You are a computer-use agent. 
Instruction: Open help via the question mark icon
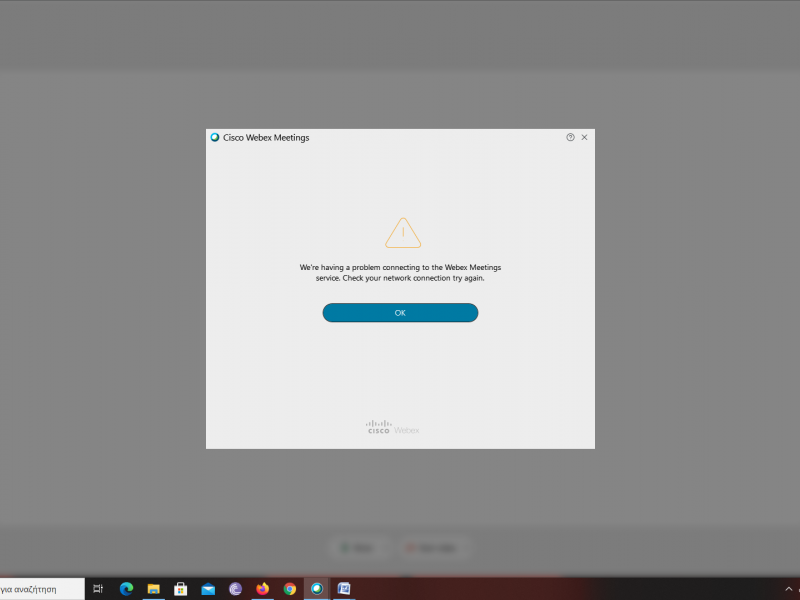click(569, 138)
